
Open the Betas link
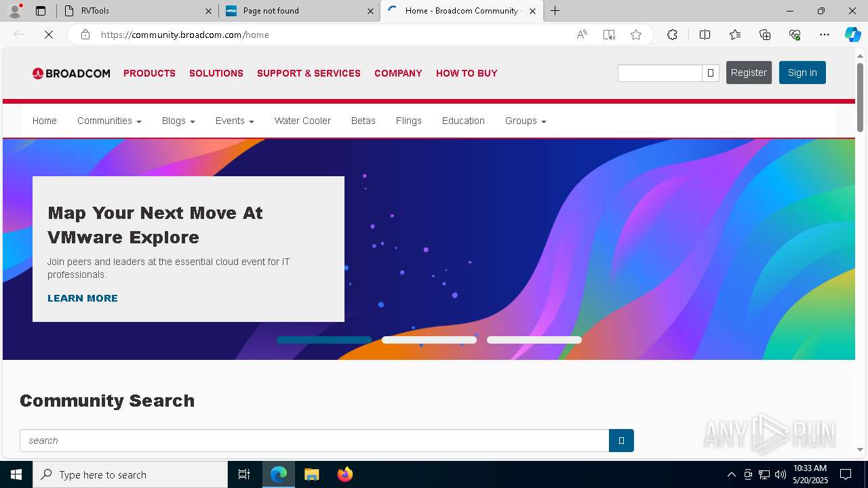(x=363, y=121)
